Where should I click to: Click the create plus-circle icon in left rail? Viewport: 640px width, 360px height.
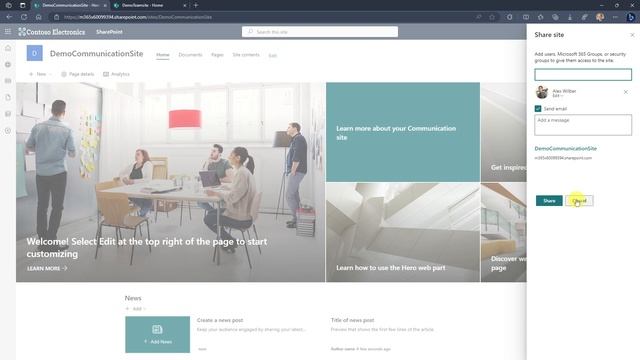8,131
